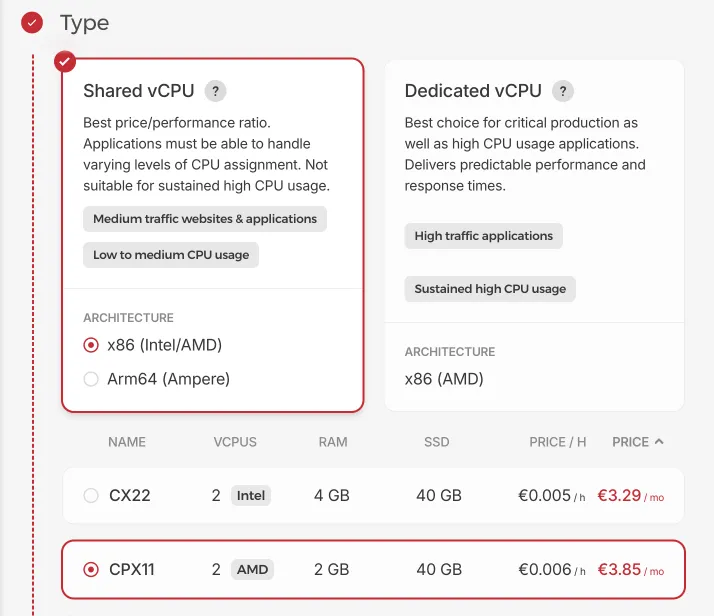Click the help icon beside Dedicated vCPU
This screenshot has height=616, width=714.
(563, 91)
